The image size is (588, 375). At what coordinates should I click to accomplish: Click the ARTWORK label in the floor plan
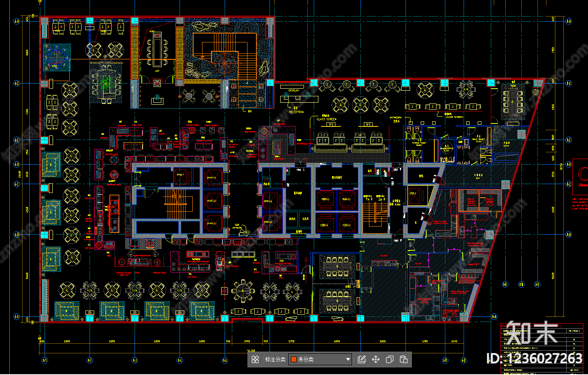click(395, 118)
